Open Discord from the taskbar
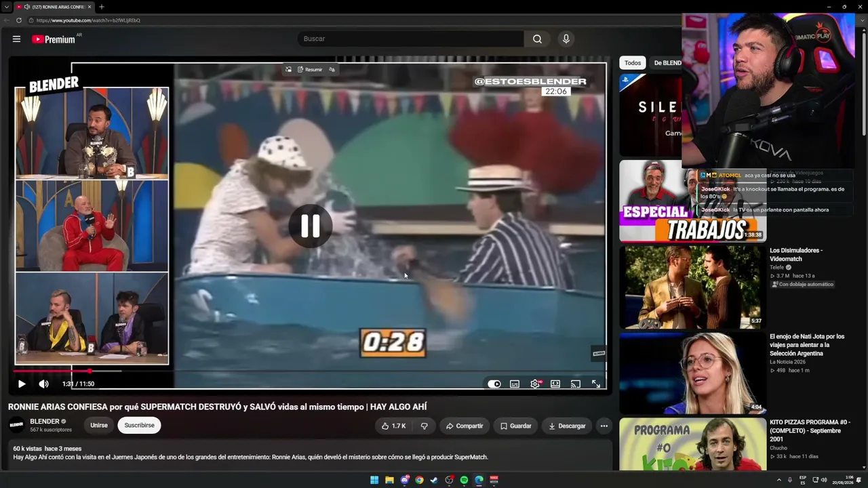This screenshot has width=868, height=488. [x=404, y=480]
